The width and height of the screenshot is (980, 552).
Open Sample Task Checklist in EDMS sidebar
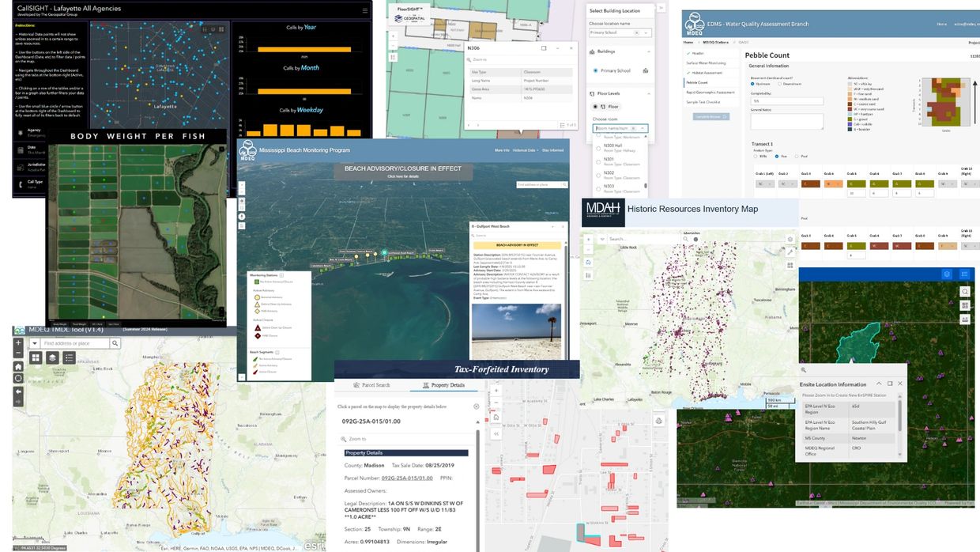(703, 102)
